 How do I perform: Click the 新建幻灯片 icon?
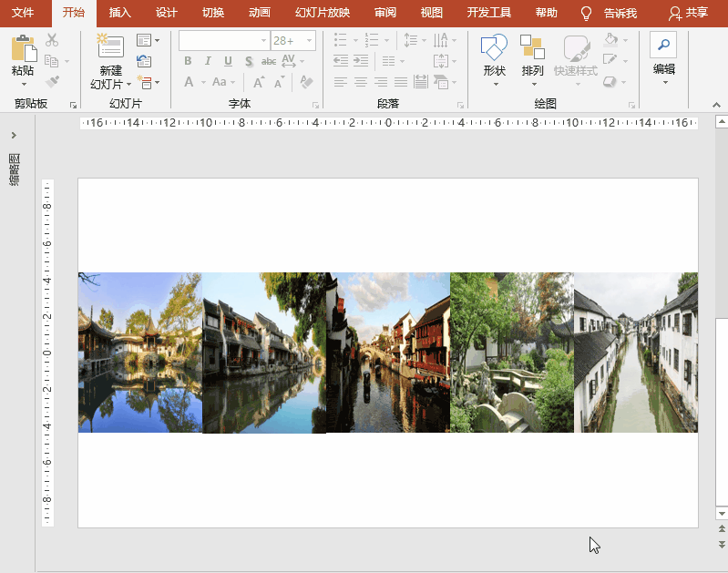tap(110, 46)
